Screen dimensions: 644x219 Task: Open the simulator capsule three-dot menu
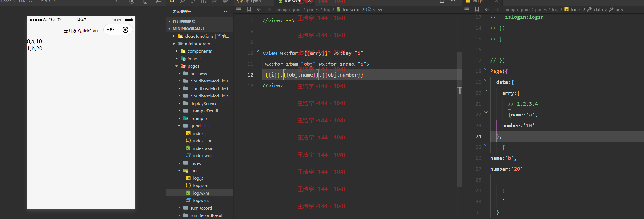pos(111,30)
